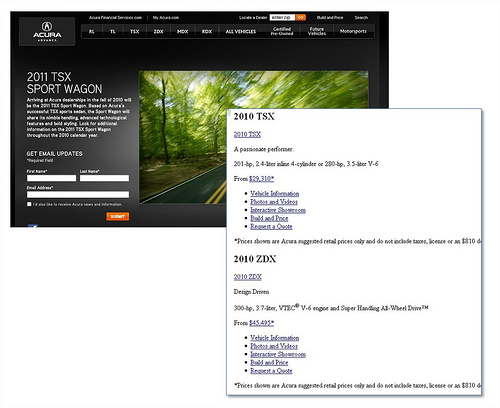
Task: Click the Email Address input field
Action: 78,195
